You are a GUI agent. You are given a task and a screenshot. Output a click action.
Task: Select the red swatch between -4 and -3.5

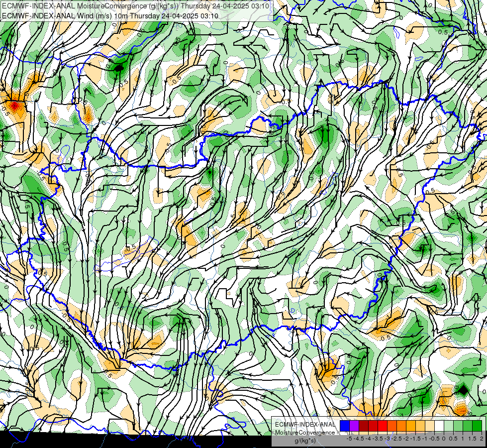373,426
